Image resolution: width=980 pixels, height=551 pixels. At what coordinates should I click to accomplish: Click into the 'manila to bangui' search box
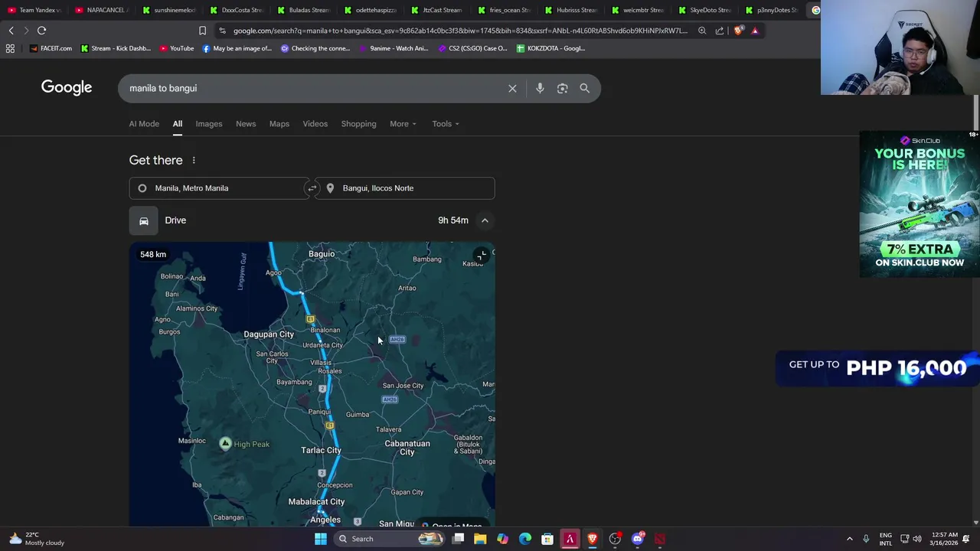pyautogui.click(x=314, y=88)
